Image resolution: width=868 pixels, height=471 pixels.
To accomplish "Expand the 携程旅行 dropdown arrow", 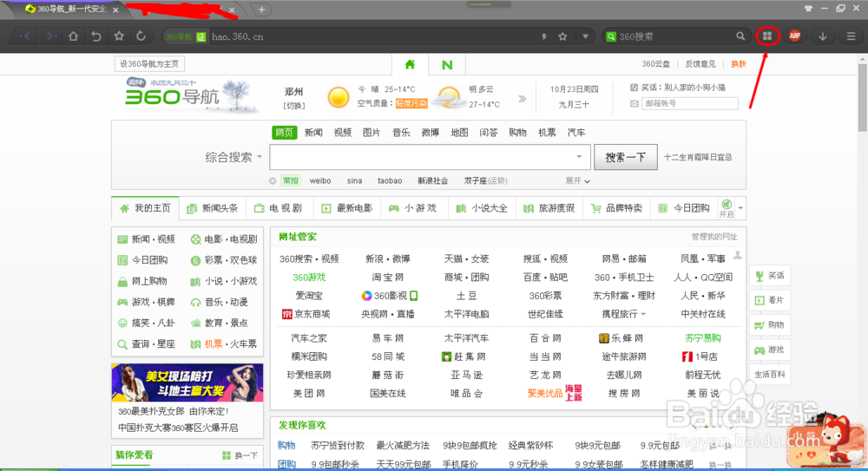I will 643,314.
